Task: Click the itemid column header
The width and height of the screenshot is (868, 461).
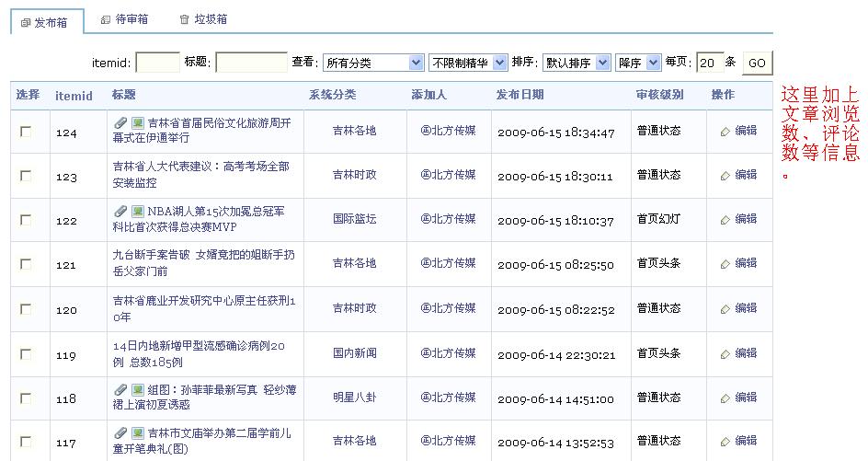Action: pos(74,96)
